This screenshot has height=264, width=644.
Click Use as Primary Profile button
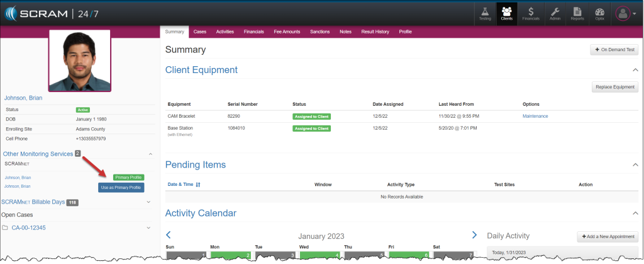[121, 187]
